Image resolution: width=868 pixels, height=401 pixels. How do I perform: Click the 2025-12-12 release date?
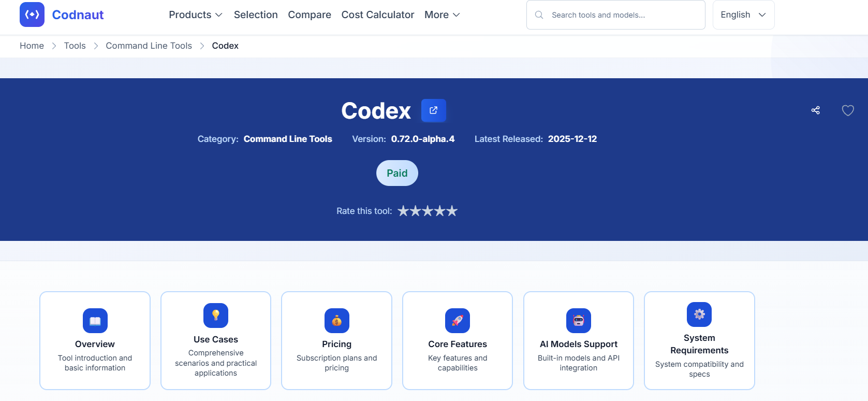tap(572, 139)
